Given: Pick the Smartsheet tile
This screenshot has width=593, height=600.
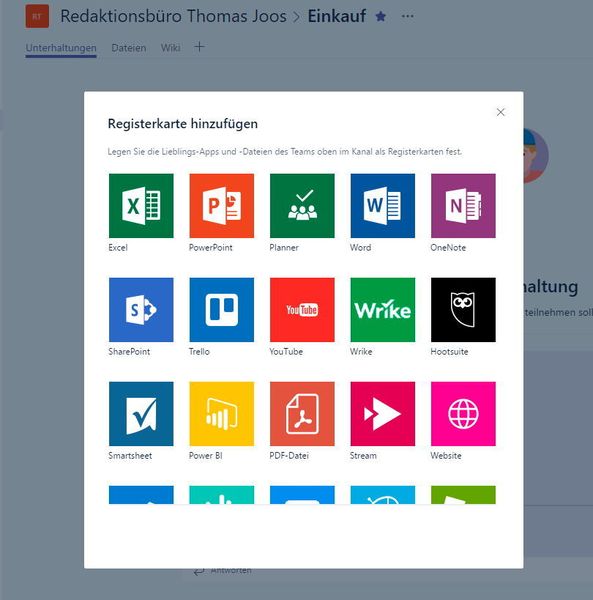Looking at the screenshot, I should pyautogui.click(x=141, y=414).
